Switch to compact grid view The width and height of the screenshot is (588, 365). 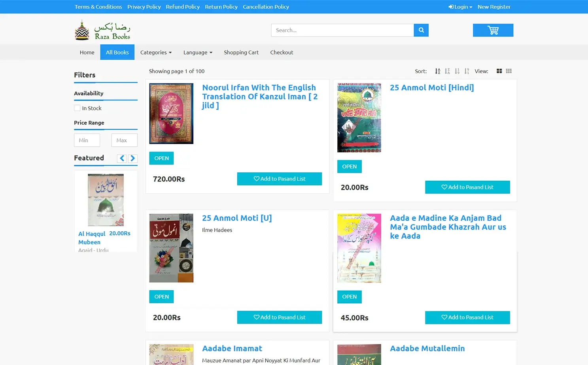pyautogui.click(x=509, y=71)
